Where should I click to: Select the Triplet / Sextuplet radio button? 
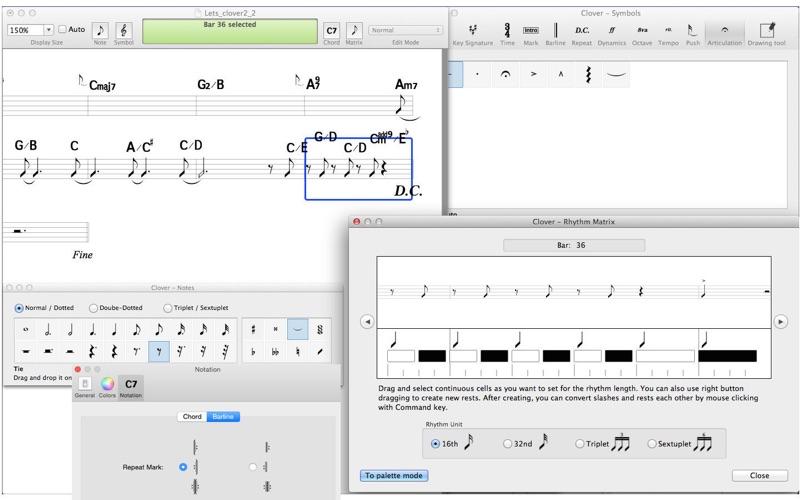167,308
